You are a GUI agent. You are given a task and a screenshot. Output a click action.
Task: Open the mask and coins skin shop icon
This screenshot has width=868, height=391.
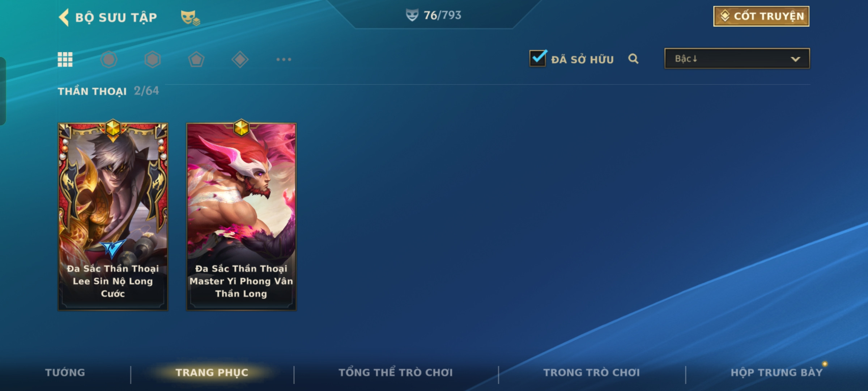click(x=190, y=17)
